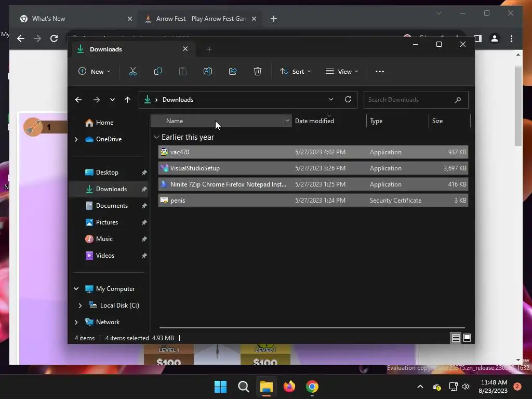Expand OneDrive in navigation pane
The height and width of the screenshot is (399, 532).
(x=76, y=139)
